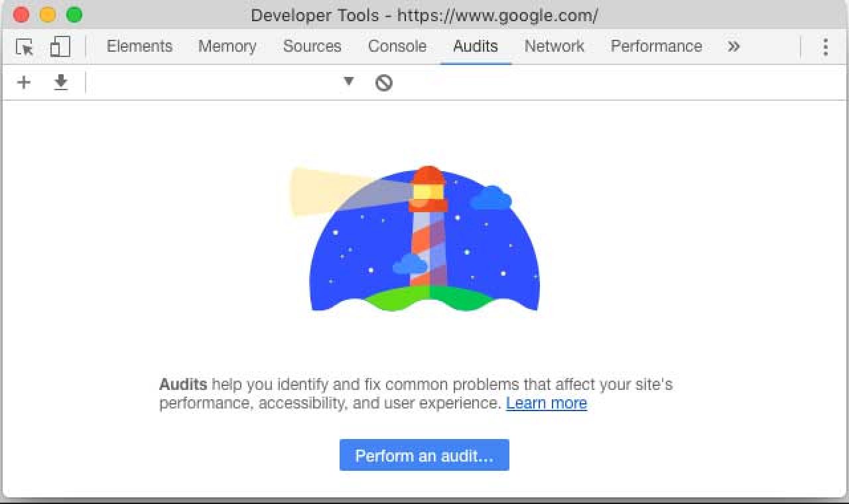This screenshot has width=849, height=504.
Task: Open the Elements tab
Action: 139,46
